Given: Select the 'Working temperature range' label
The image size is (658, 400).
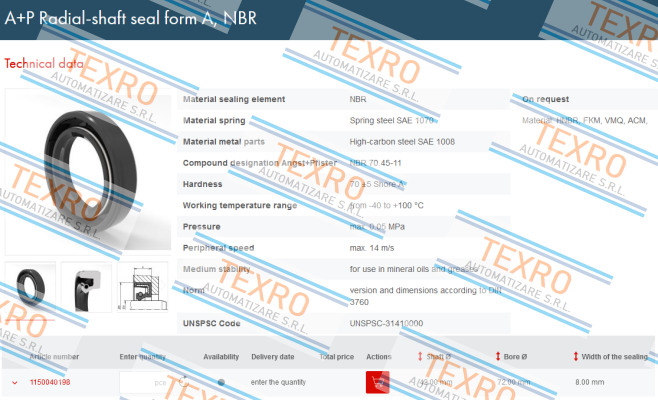Looking at the screenshot, I should [240, 205].
